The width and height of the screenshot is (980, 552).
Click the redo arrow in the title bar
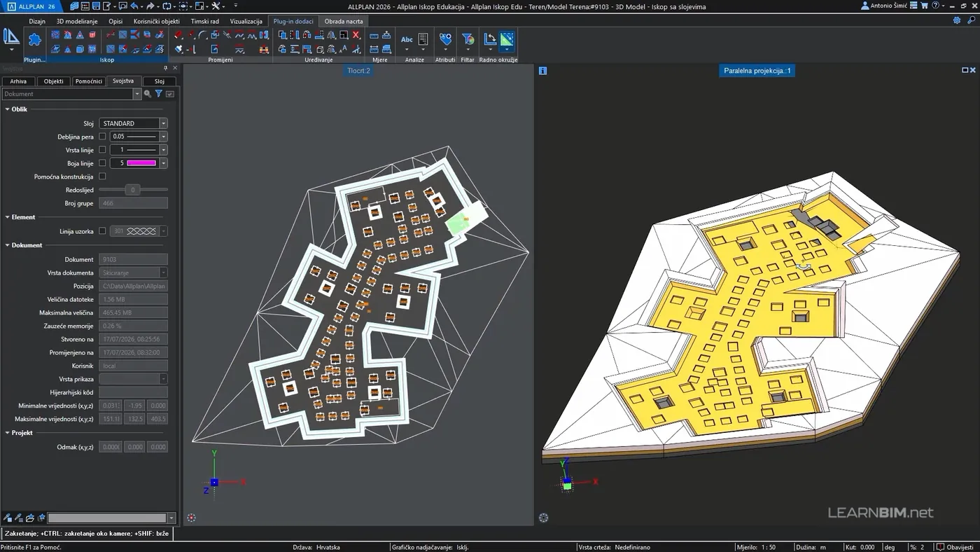pos(150,6)
